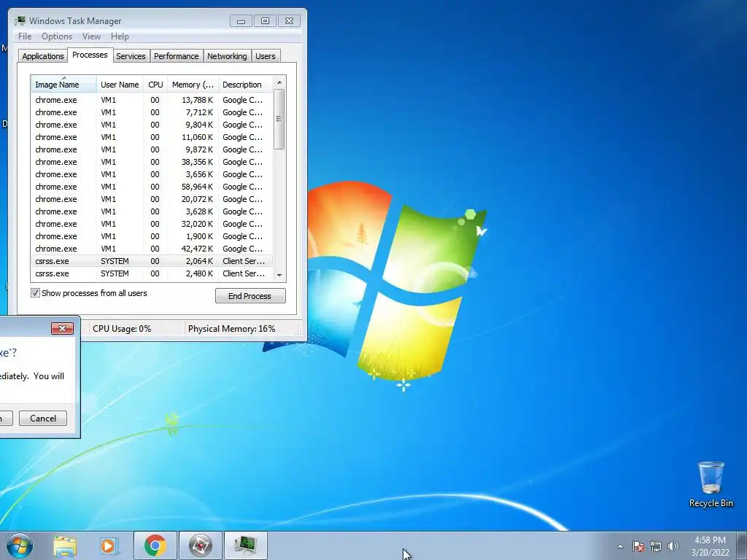747x560 pixels.
Task: Select chrome.exe row using 9,804 K
Action: pyautogui.click(x=152, y=125)
